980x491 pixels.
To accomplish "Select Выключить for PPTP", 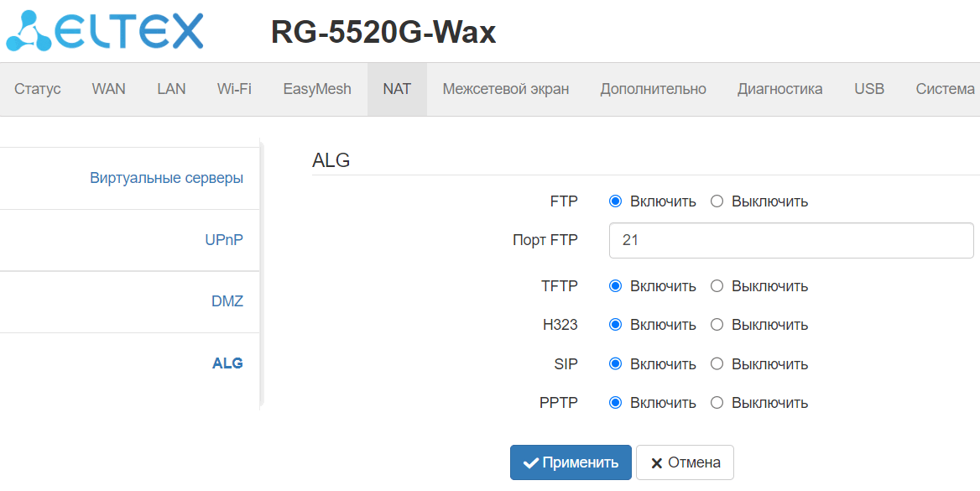I will point(717,403).
